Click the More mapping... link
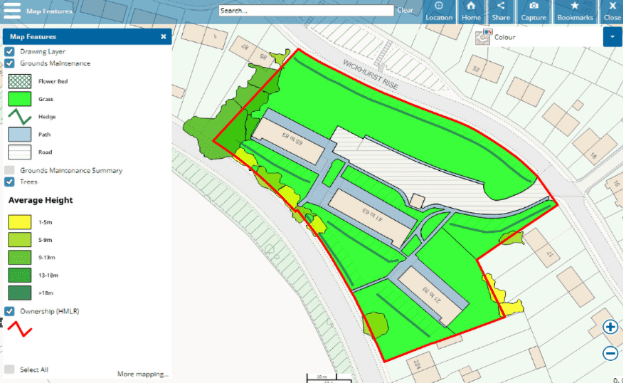Image resolution: width=623 pixels, height=383 pixels. pyautogui.click(x=143, y=374)
